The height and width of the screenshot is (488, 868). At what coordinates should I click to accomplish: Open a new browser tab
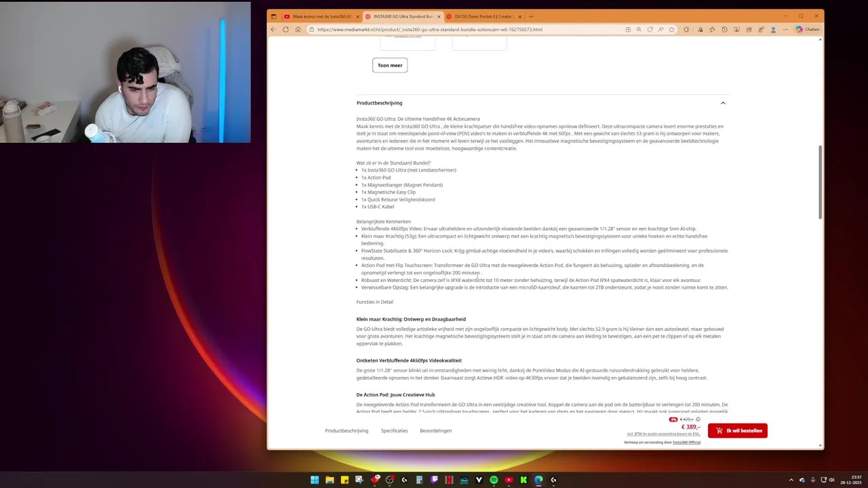pyautogui.click(x=531, y=16)
